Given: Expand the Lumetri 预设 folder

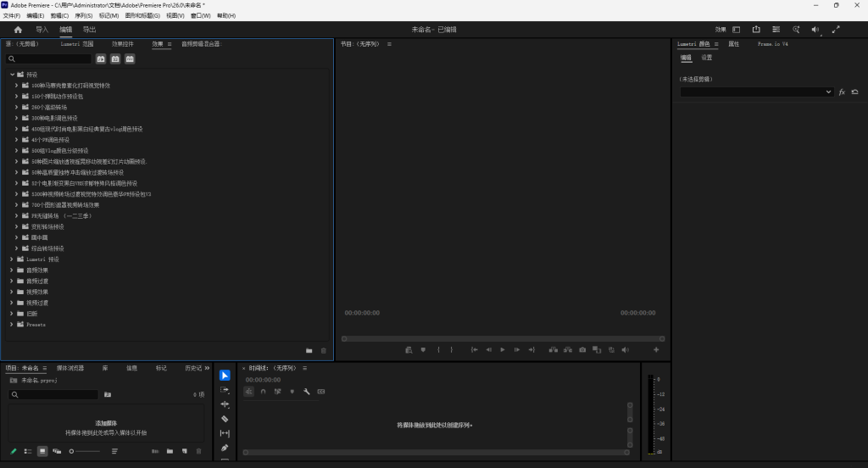Looking at the screenshot, I should (12, 259).
